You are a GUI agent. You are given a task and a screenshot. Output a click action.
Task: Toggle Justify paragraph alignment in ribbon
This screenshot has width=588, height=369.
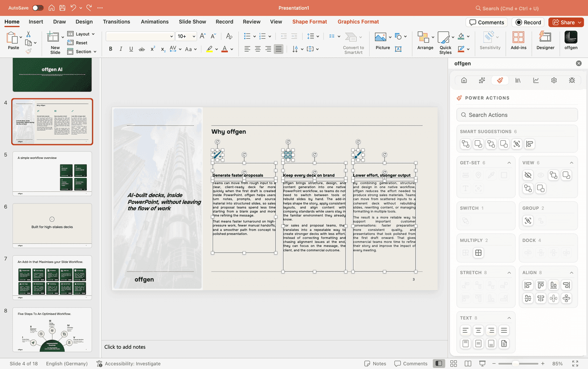point(279,49)
